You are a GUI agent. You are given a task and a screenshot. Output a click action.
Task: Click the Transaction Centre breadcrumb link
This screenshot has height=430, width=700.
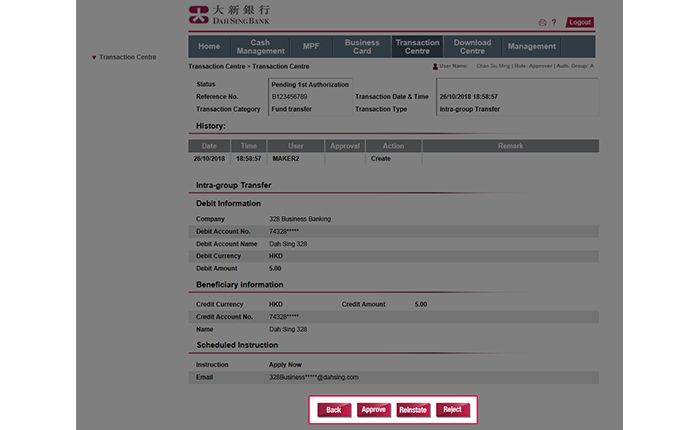[217, 66]
